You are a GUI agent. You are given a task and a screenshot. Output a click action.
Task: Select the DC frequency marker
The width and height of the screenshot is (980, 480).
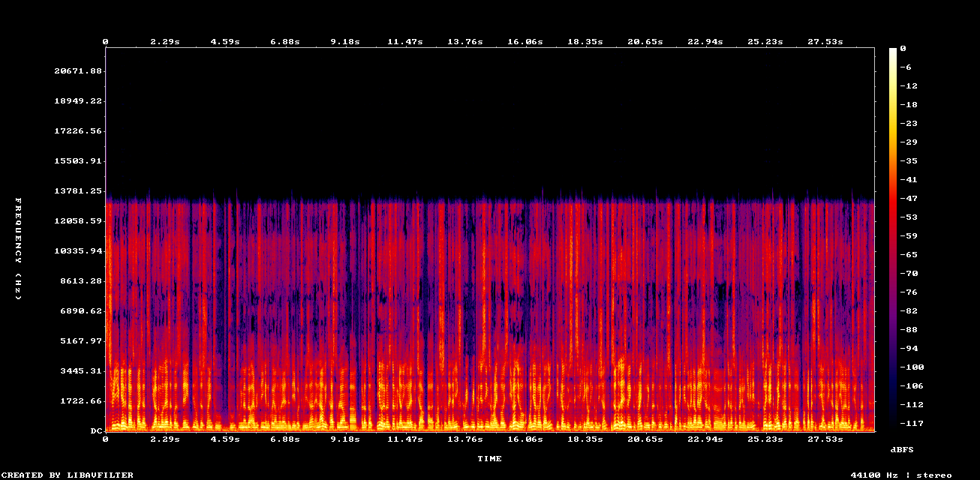click(95, 430)
